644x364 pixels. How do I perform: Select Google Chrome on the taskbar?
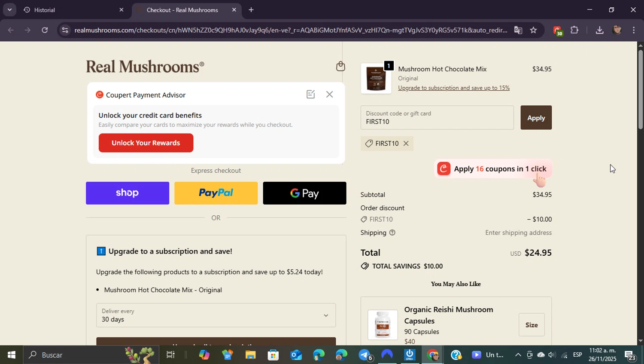click(433, 355)
